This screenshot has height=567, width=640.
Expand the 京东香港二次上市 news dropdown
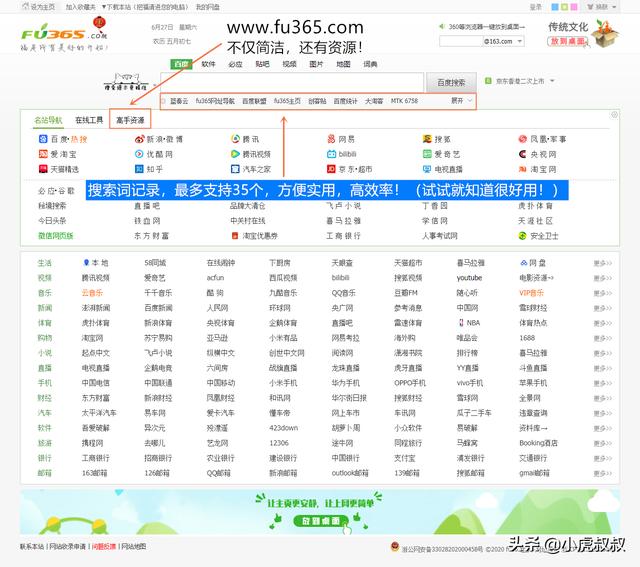click(x=552, y=81)
